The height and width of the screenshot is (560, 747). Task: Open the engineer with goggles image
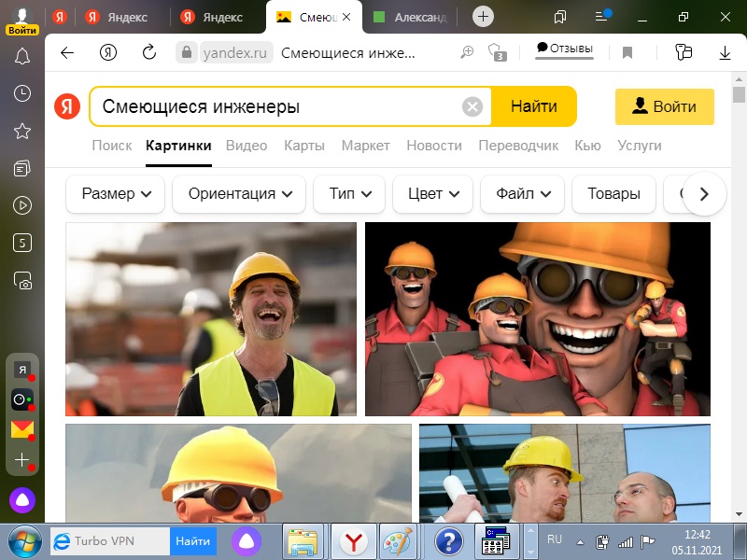point(238,473)
